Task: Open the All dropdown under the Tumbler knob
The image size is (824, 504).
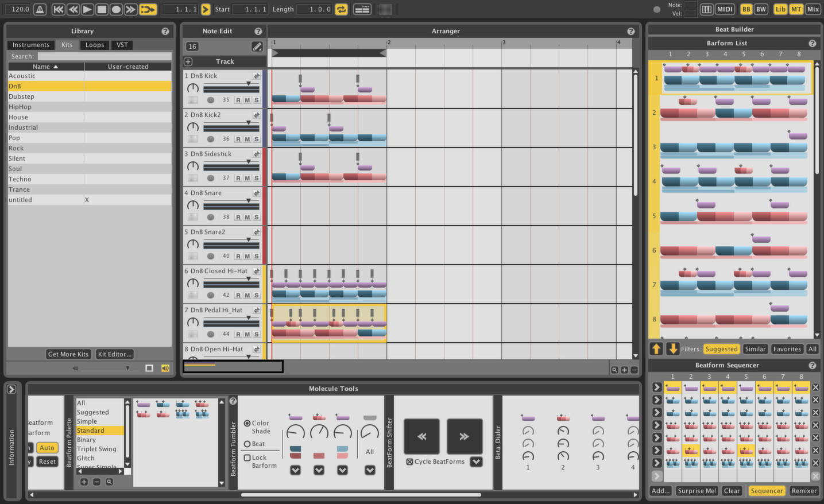Action: point(370,470)
